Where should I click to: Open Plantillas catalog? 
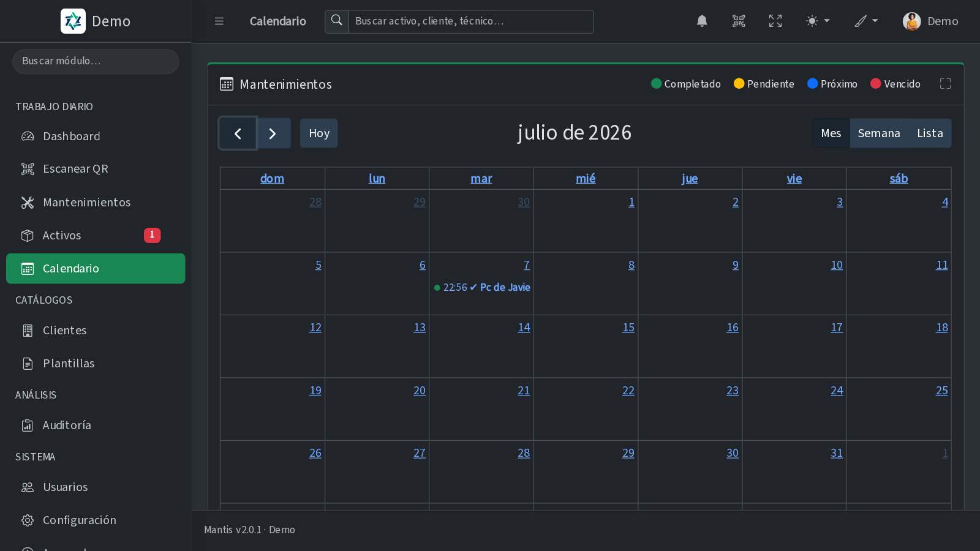[96, 363]
